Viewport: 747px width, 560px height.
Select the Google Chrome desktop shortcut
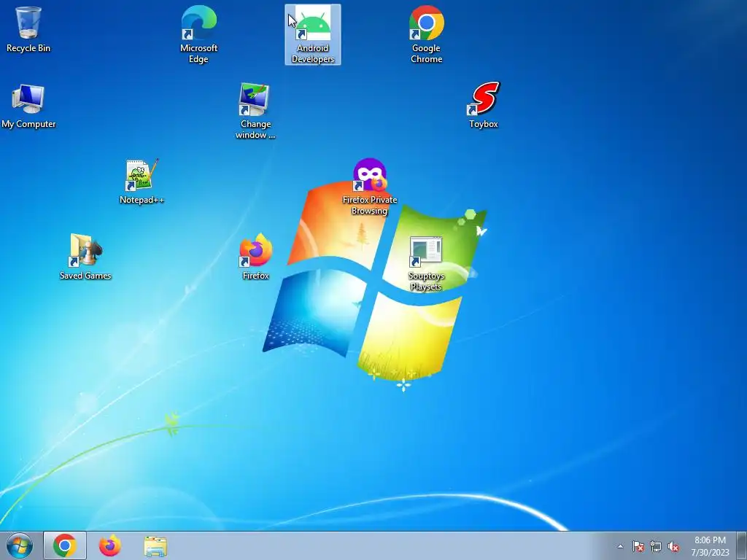coord(426,34)
